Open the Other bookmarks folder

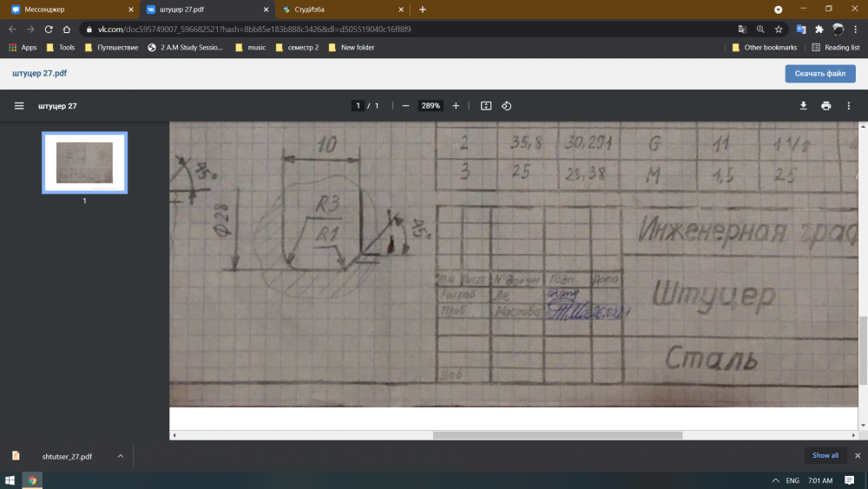point(764,48)
